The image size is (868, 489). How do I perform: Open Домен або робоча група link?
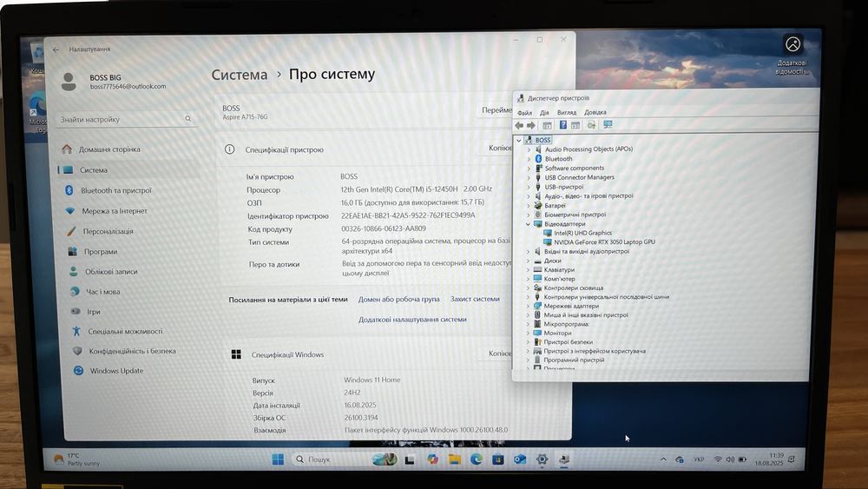tap(398, 299)
